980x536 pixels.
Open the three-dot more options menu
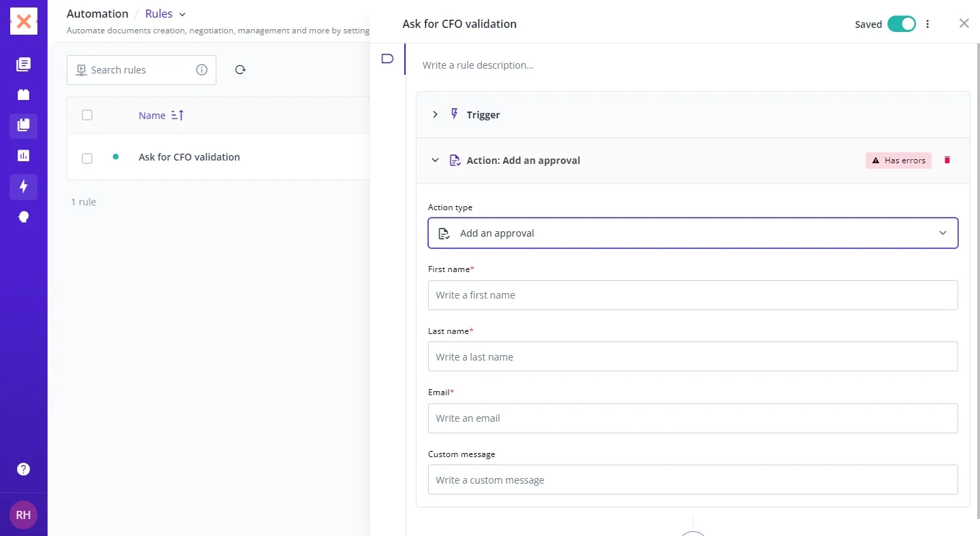928,24
